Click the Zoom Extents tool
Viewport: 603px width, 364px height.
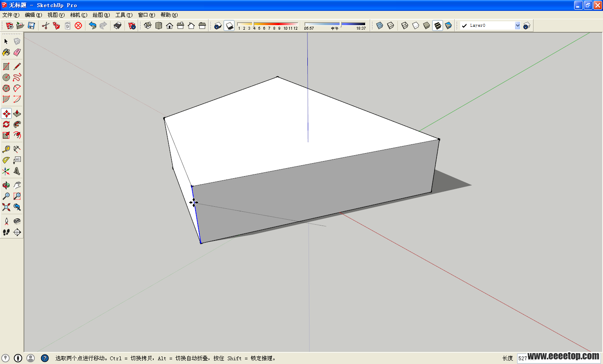click(6, 207)
